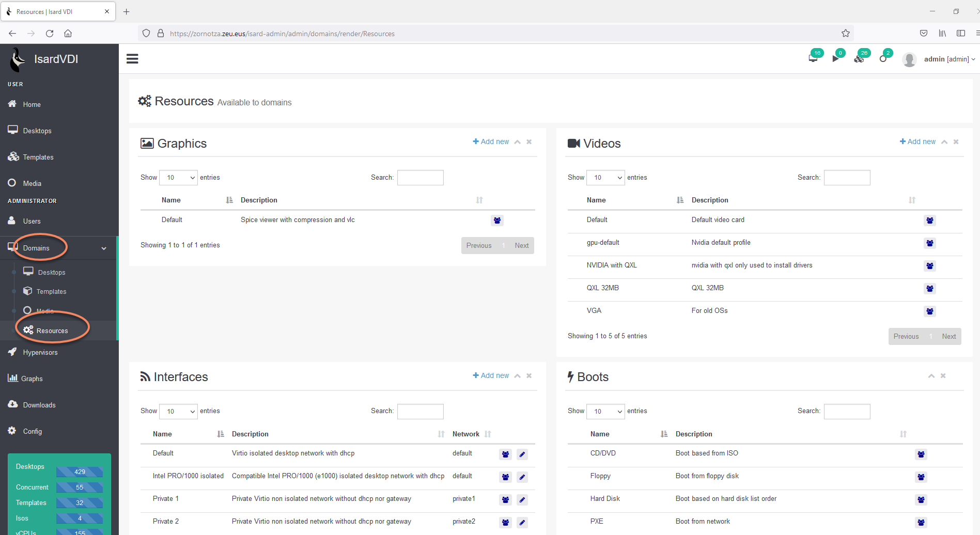Add new Videos resource
The height and width of the screenshot is (535, 980).
917,141
